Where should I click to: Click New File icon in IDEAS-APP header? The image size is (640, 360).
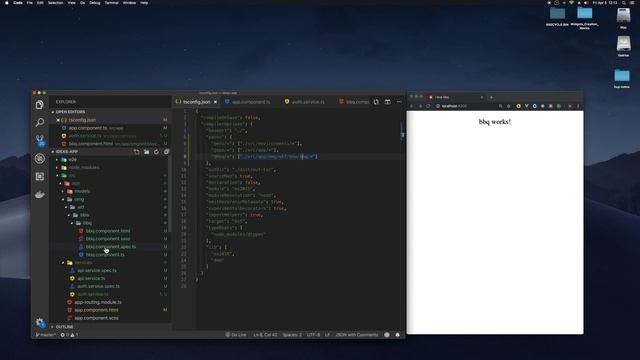136,152
